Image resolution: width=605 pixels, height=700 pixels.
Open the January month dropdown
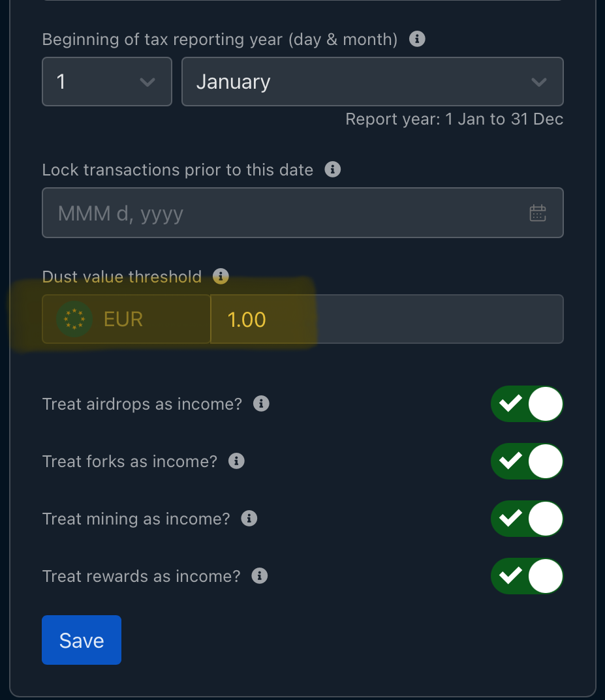click(x=373, y=82)
